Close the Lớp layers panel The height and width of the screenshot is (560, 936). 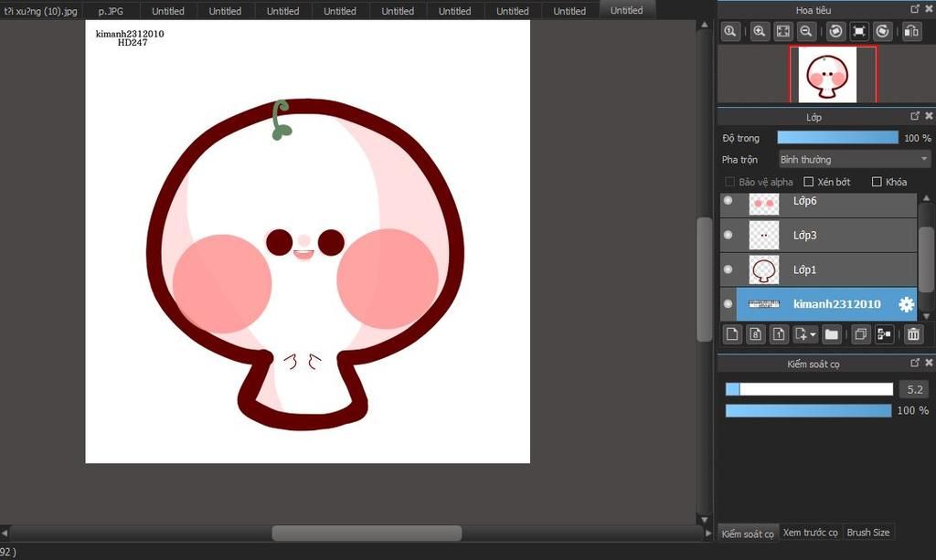[929, 116]
